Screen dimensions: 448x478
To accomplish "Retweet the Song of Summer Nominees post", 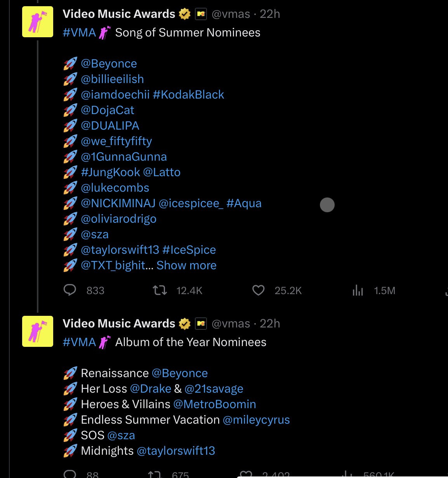I will click(x=160, y=290).
